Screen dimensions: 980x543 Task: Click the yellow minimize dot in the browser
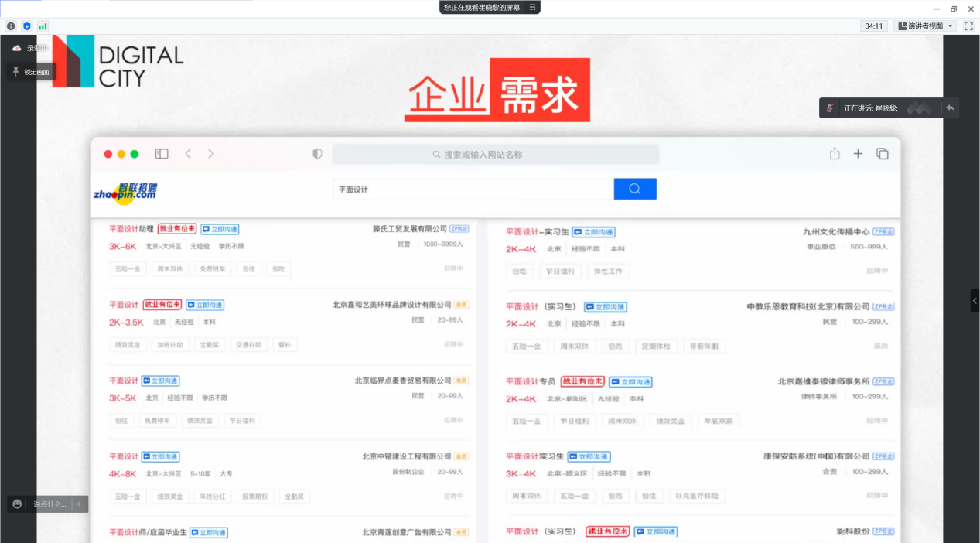click(121, 154)
